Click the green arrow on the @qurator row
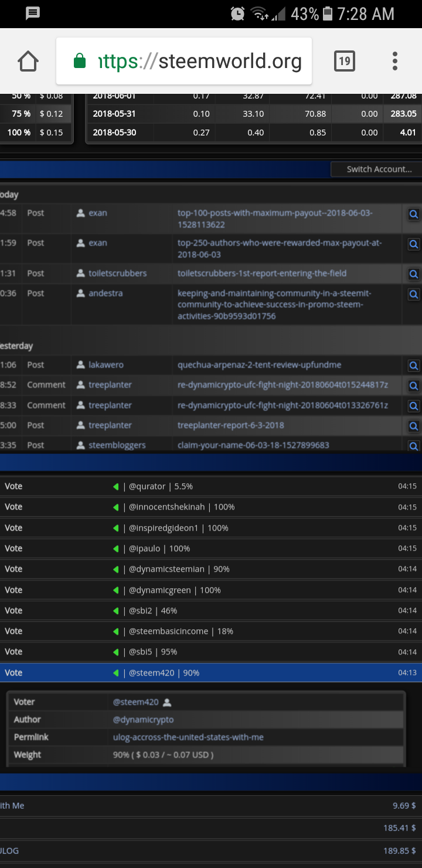 coord(116,486)
